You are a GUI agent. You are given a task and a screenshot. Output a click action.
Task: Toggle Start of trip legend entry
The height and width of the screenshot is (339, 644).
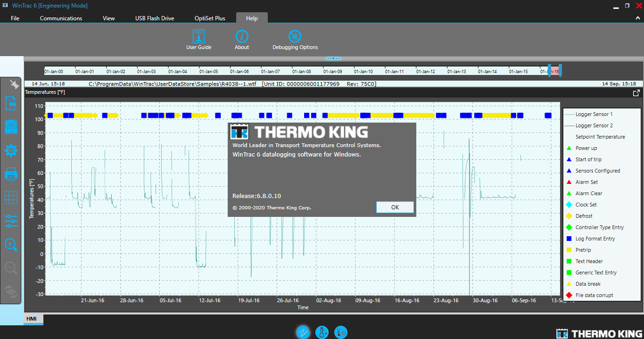point(588,159)
